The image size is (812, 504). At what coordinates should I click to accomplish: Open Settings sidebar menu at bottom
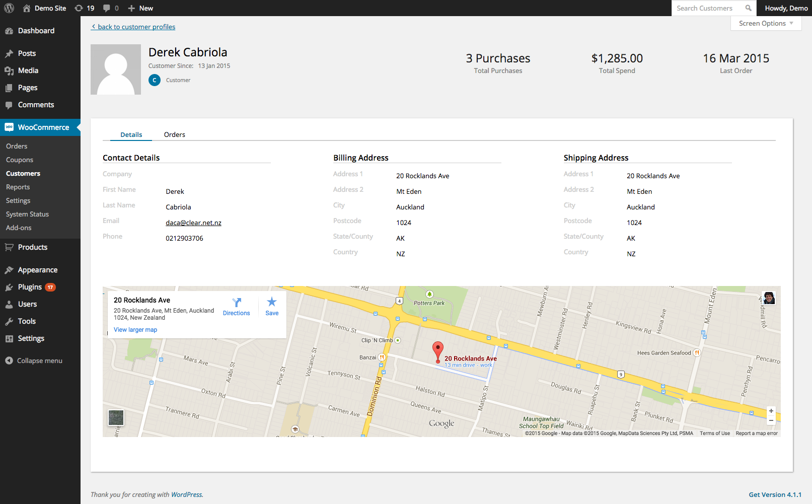coord(40,338)
